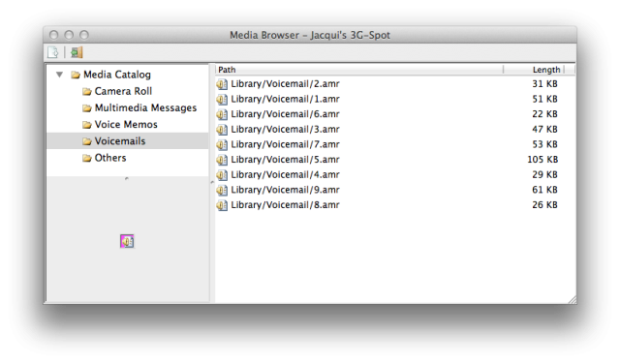620x364 pixels.
Task: Select the 29 KB 4.amr voicemail
Action: click(x=395, y=174)
